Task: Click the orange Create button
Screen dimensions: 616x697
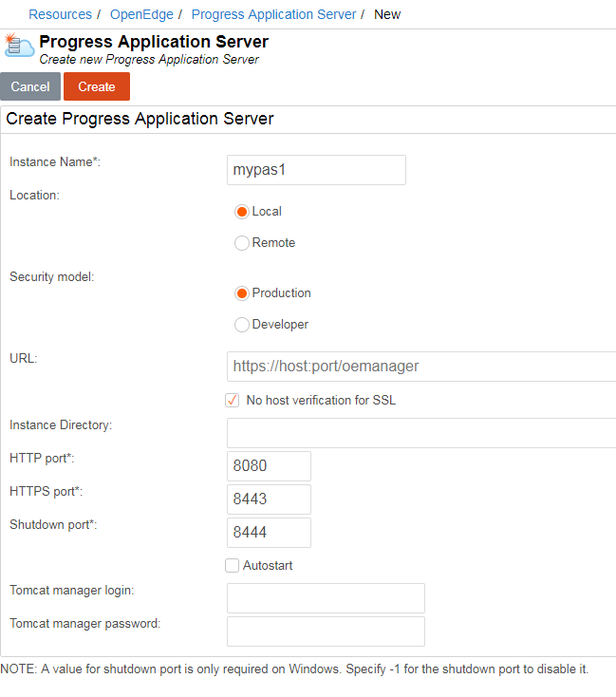Action: pyautogui.click(x=97, y=86)
